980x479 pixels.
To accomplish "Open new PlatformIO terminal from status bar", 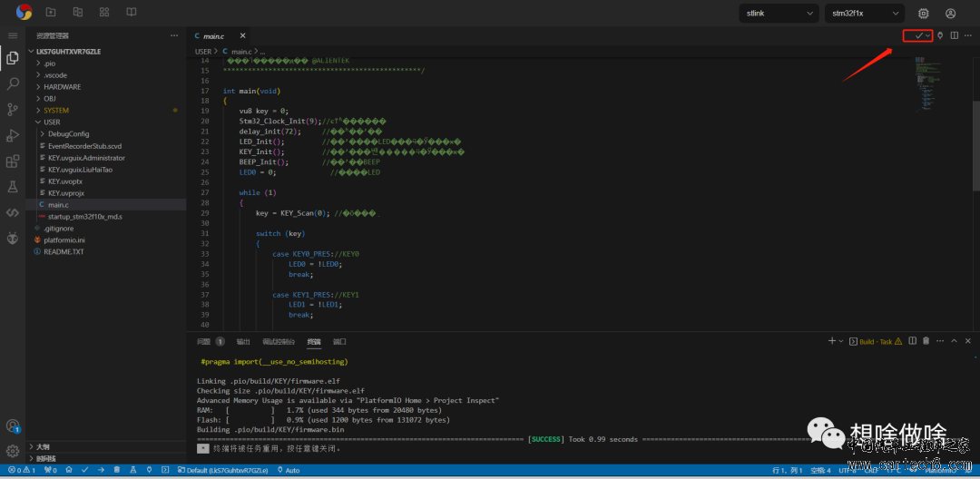I will pyautogui.click(x=165, y=470).
